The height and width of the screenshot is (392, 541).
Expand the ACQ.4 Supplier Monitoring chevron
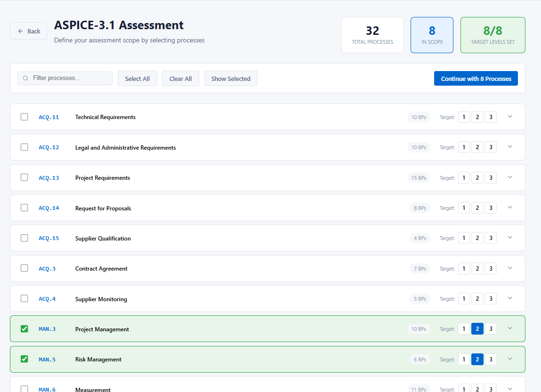click(510, 298)
